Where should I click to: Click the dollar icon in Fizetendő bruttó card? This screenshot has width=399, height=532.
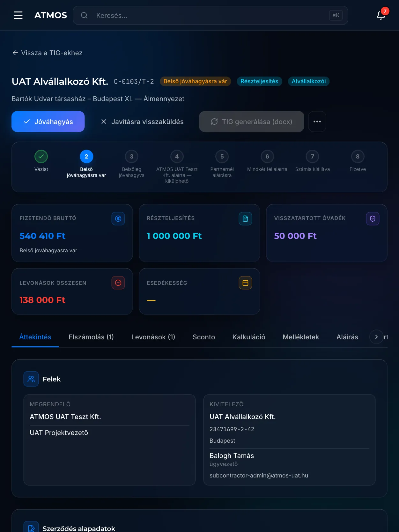click(x=118, y=219)
